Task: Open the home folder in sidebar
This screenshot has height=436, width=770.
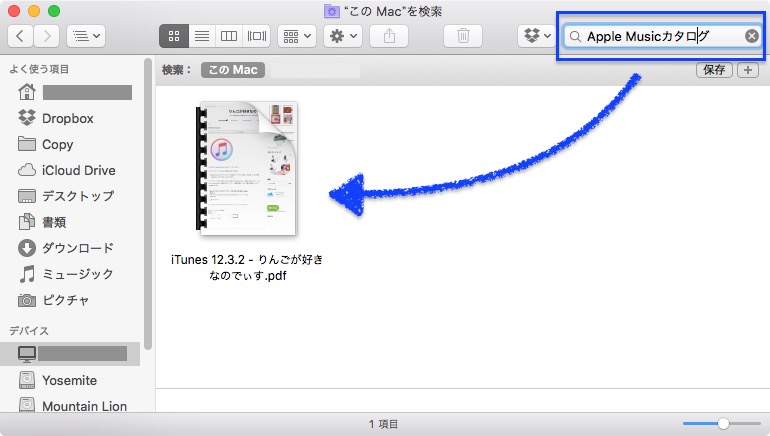Action: (75, 92)
